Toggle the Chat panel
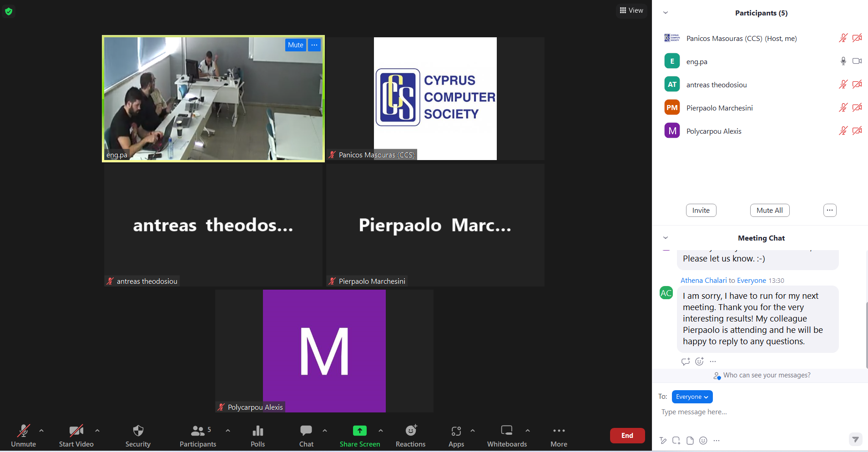This screenshot has width=868, height=452. pos(306,436)
